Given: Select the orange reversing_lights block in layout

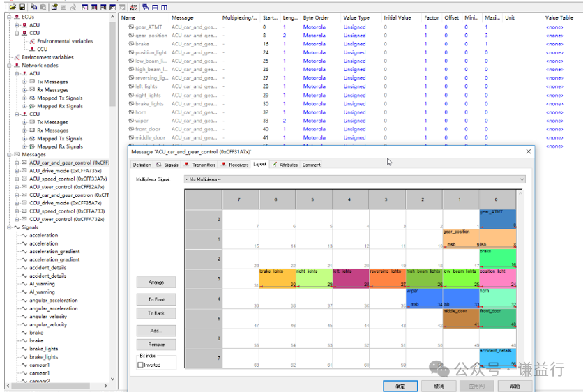Looking at the screenshot, I should [388, 278].
